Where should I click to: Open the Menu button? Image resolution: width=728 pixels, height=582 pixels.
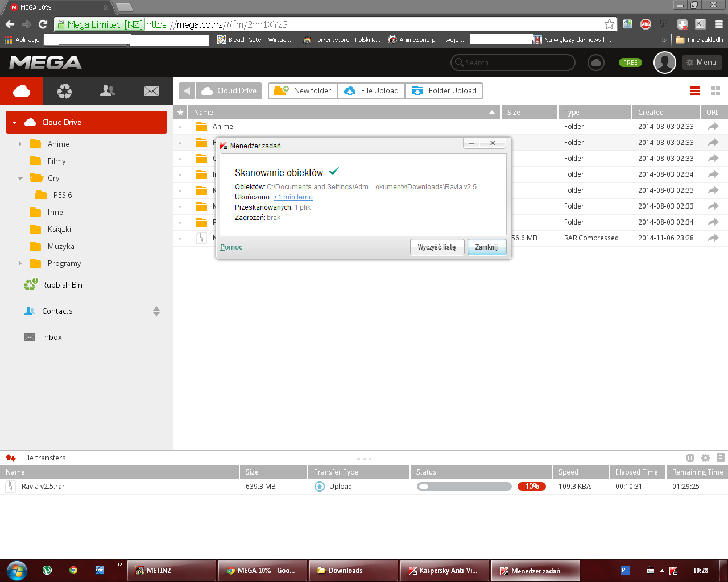[x=702, y=63]
